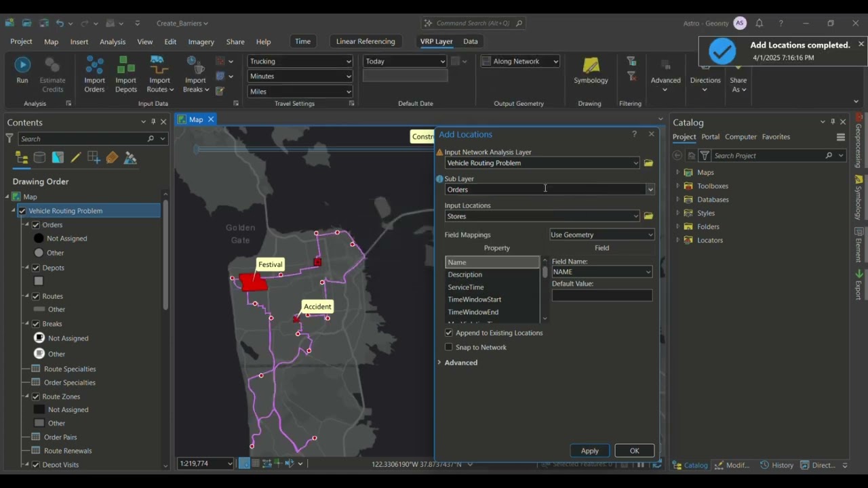Image resolution: width=868 pixels, height=488 pixels.
Task: Click the Default Value input field
Action: pyautogui.click(x=602, y=296)
